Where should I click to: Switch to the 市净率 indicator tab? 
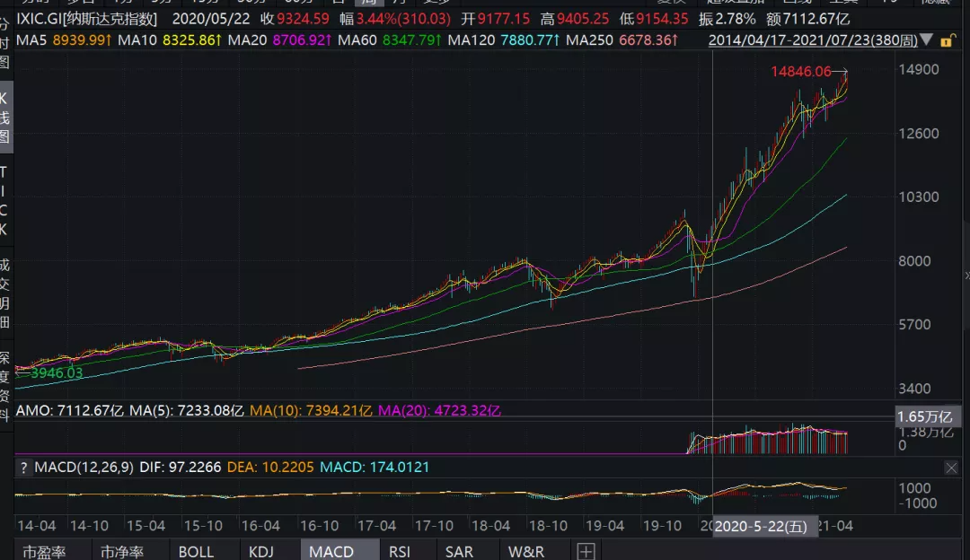(x=122, y=551)
